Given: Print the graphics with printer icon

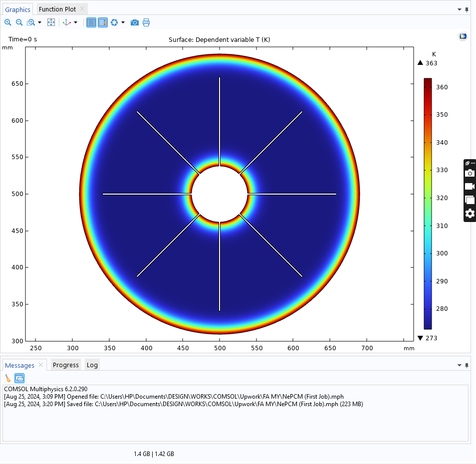Looking at the screenshot, I should (x=146, y=22).
